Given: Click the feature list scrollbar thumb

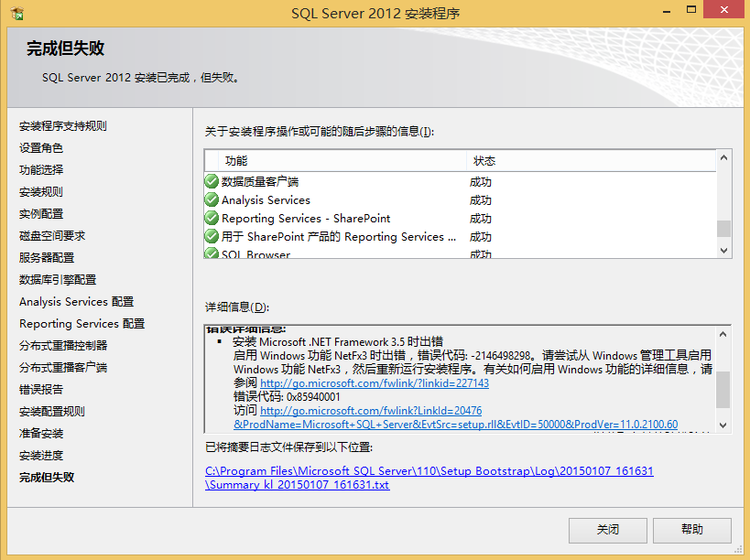Looking at the screenshot, I should coord(723,229).
